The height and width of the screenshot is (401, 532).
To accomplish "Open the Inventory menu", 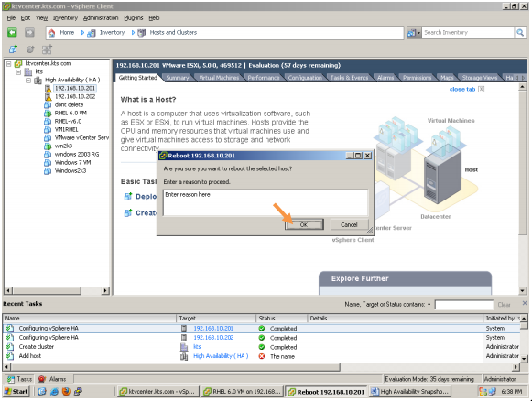I will point(65,18).
